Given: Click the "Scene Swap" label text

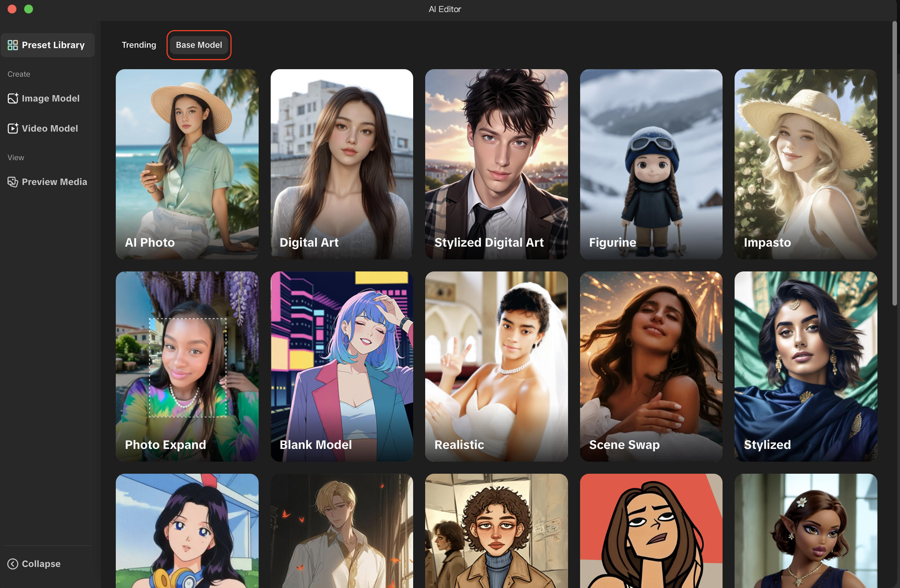Looking at the screenshot, I should 624,445.
